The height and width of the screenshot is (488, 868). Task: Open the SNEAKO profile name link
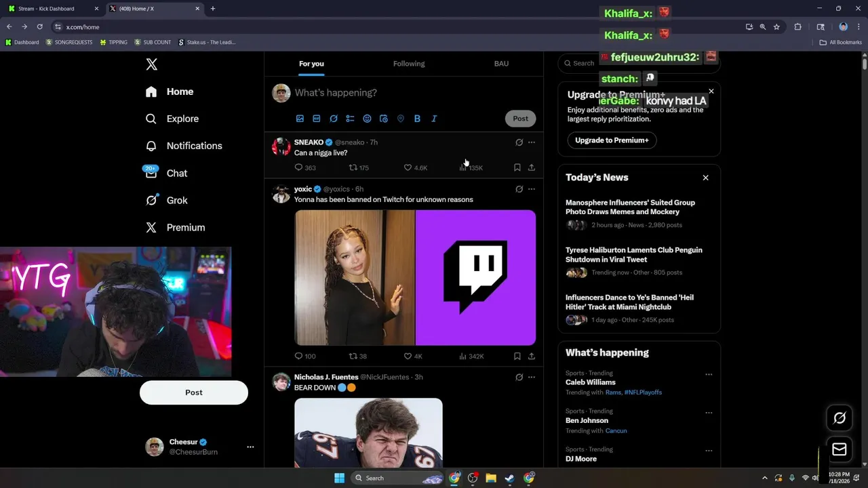tap(309, 142)
